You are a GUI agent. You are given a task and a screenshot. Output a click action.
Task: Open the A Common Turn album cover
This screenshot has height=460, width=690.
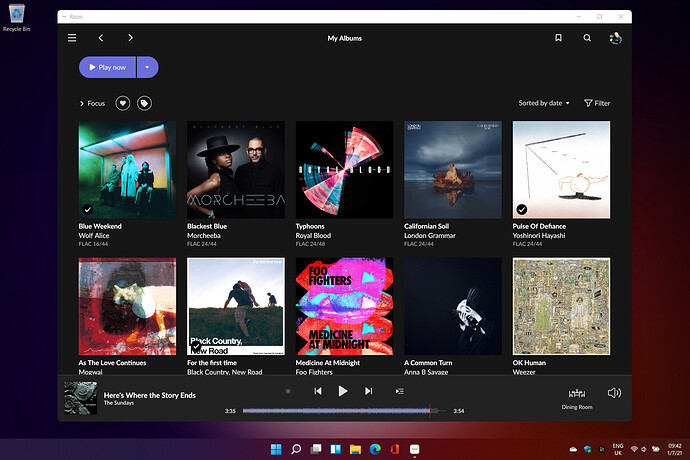453,306
